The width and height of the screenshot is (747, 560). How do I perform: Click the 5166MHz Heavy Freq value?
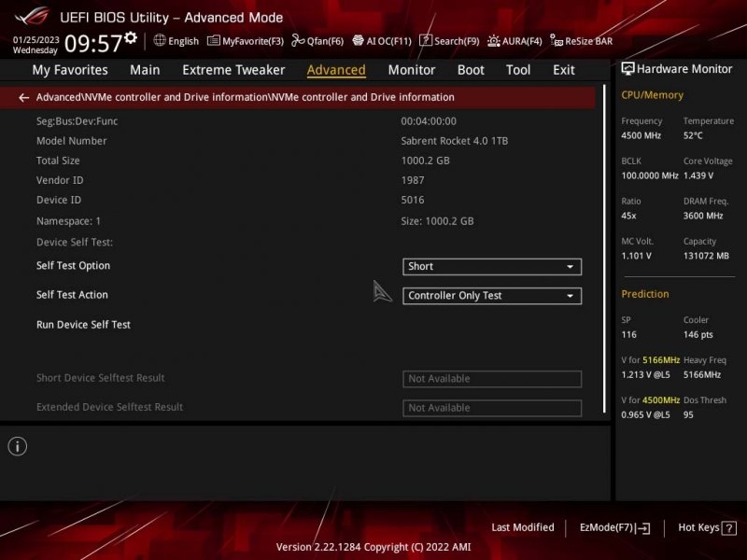(x=702, y=375)
